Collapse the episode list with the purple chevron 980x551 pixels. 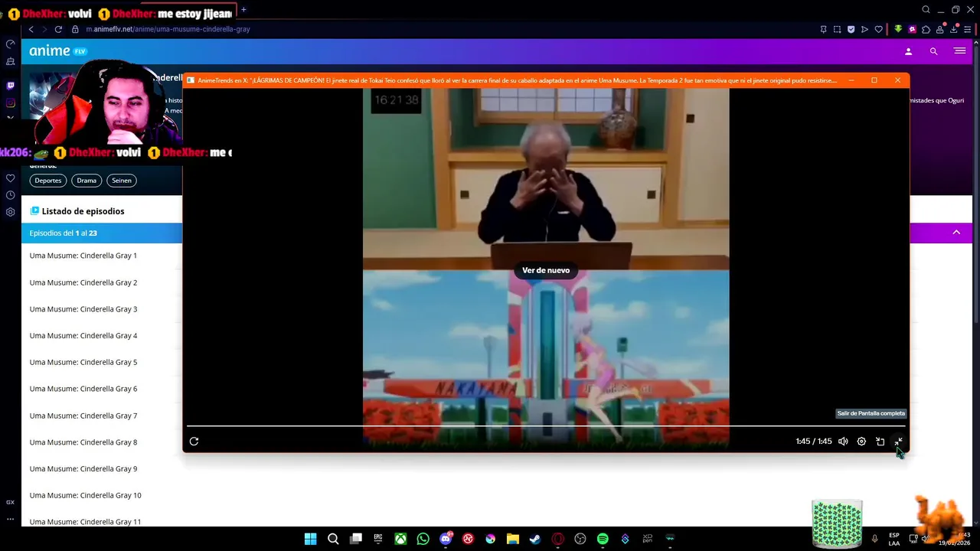956,233
